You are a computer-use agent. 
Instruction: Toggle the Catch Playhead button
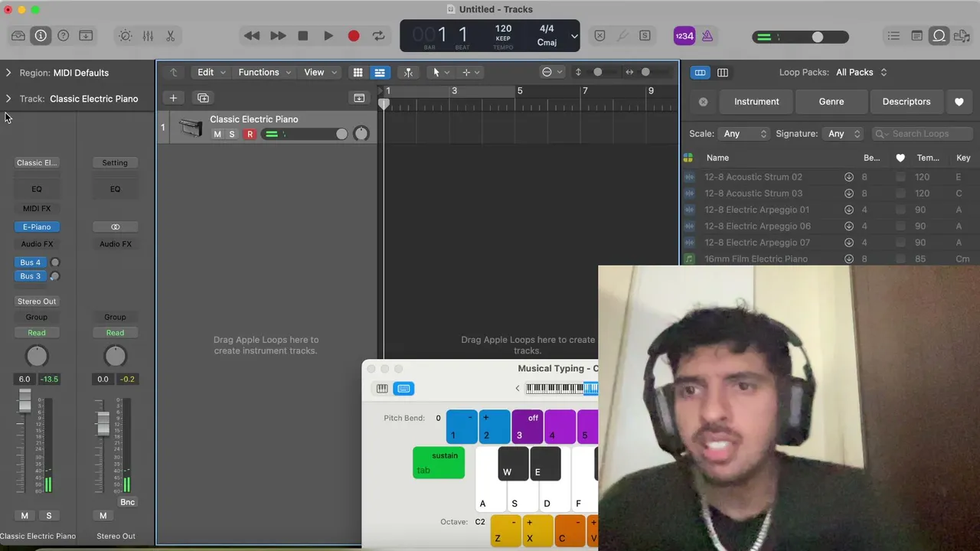pyautogui.click(x=408, y=73)
